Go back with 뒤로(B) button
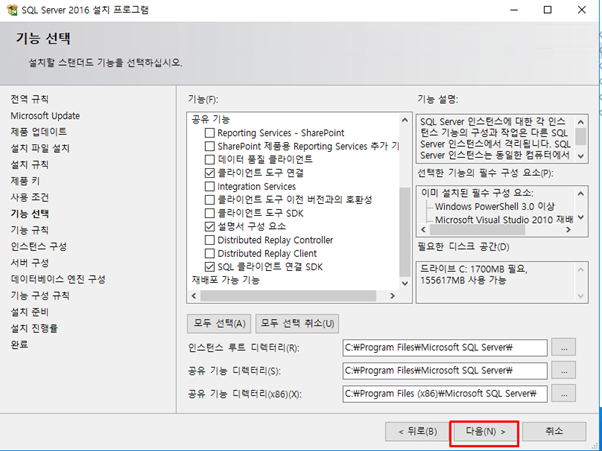The height and width of the screenshot is (451, 602). tap(418, 432)
